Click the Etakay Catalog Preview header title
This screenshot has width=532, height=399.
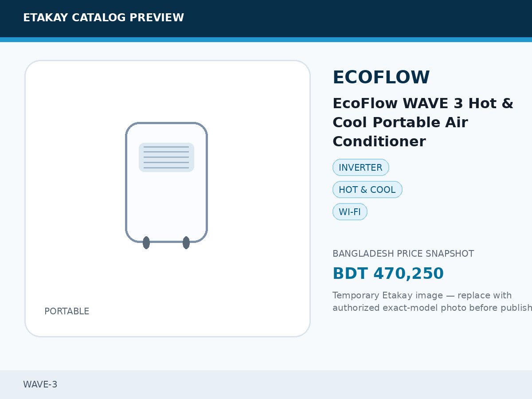[103, 18]
